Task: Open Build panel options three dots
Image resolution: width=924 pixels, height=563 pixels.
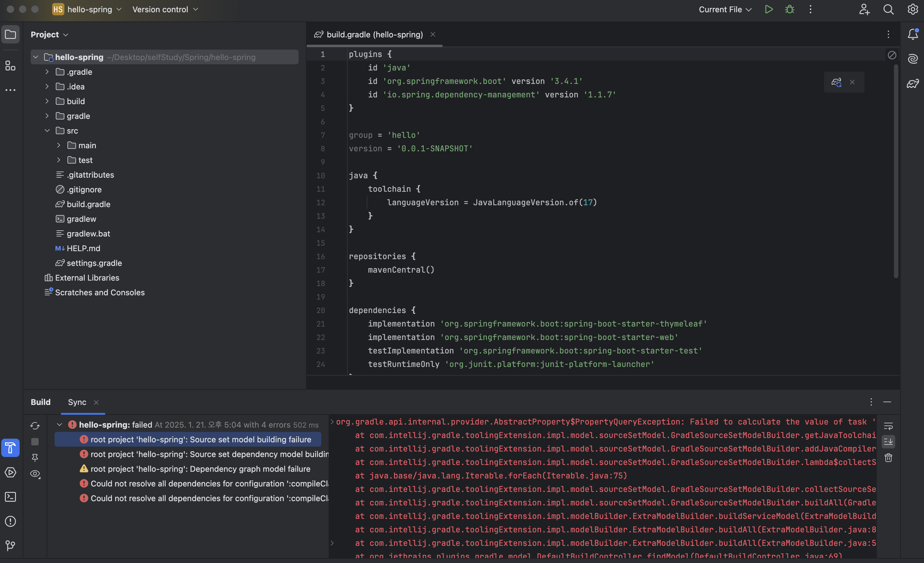Action: (871, 402)
